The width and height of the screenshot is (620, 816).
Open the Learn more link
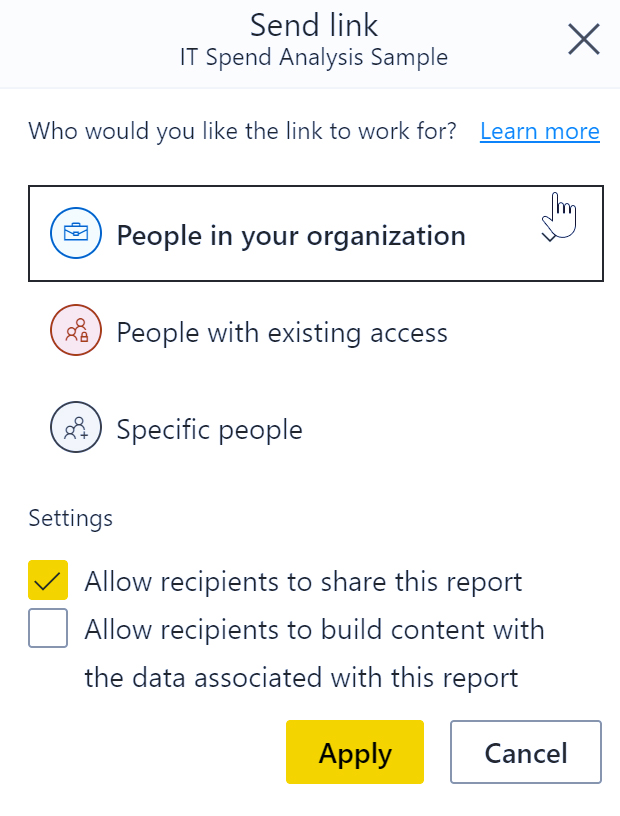pyautogui.click(x=540, y=131)
